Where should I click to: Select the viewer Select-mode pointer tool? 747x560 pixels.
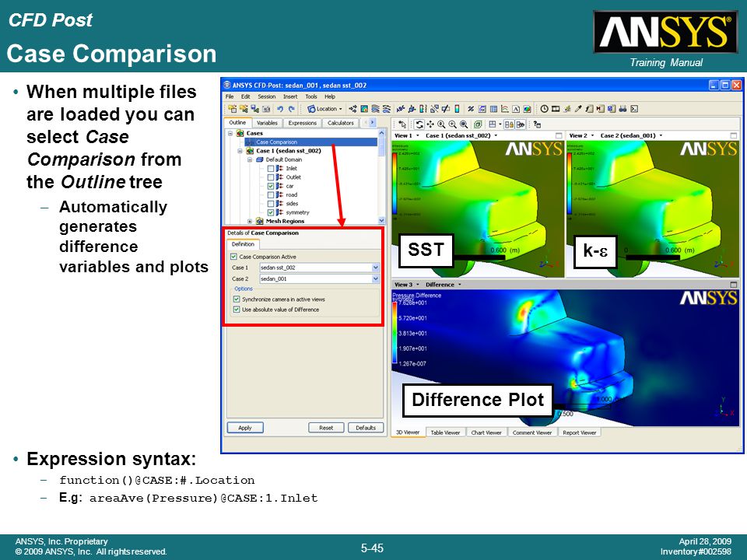[402, 124]
